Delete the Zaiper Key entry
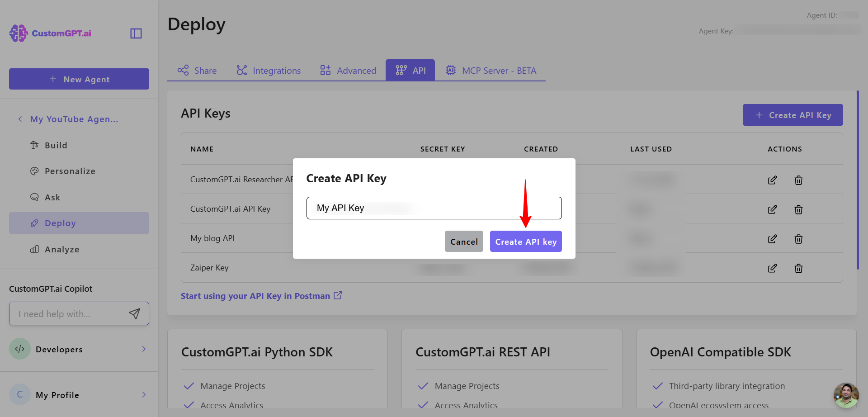The height and width of the screenshot is (417, 868). click(x=799, y=268)
